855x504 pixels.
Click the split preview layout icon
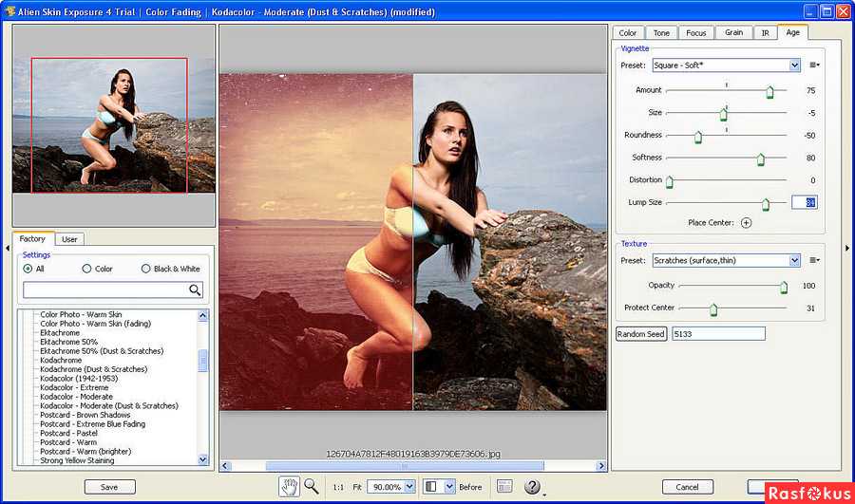pos(432,487)
